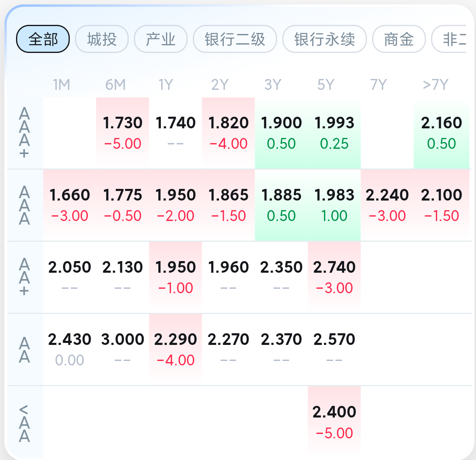The width and height of the screenshot is (476, 460).
Task: Click the 3Y column header
Action: [x=273, y=84]
